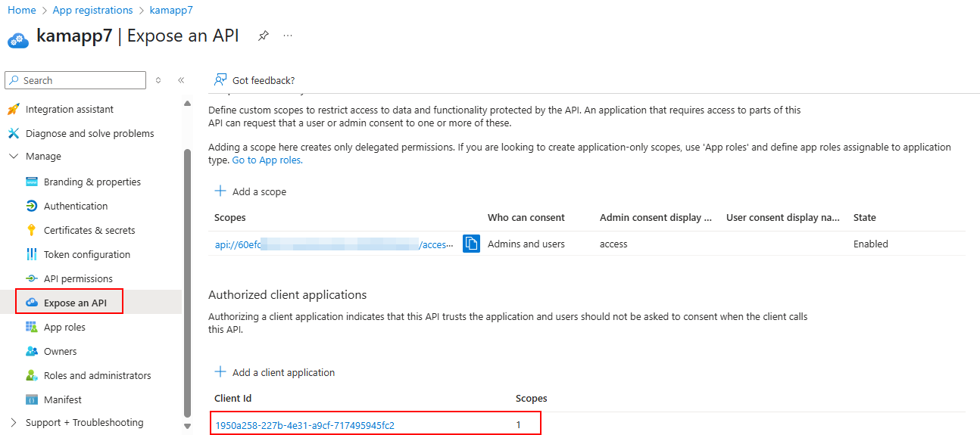980x435 pixels.
Task: Click the Scopes column header
Action: click(230, 218)
